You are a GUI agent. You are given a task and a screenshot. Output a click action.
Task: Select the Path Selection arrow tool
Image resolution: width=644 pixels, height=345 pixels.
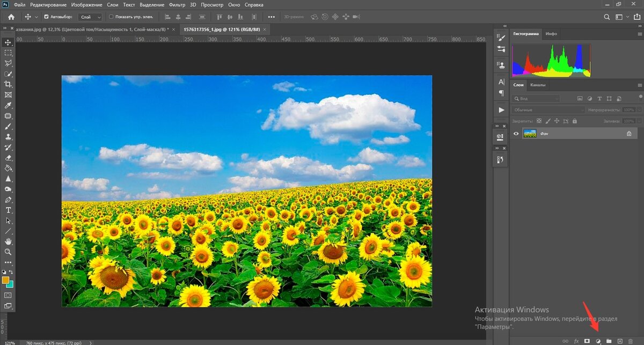(8, 221)
